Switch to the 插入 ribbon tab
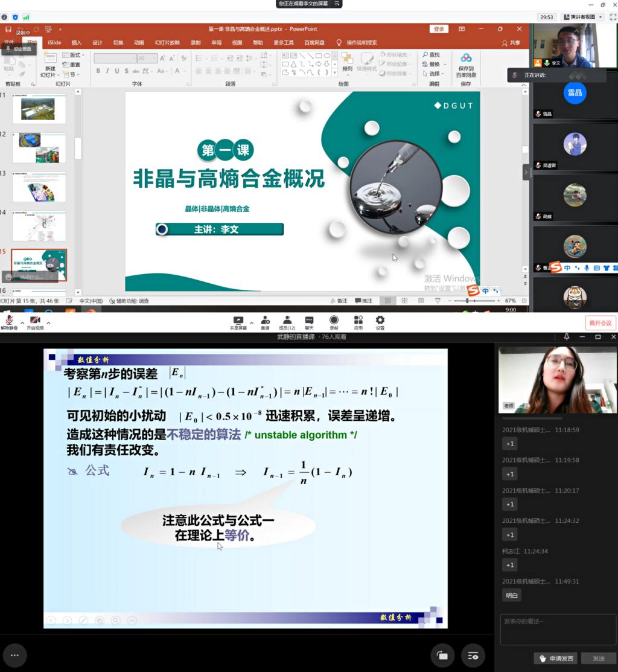The height and width of the screenshot is (672, 618). [x=77, y=43]
